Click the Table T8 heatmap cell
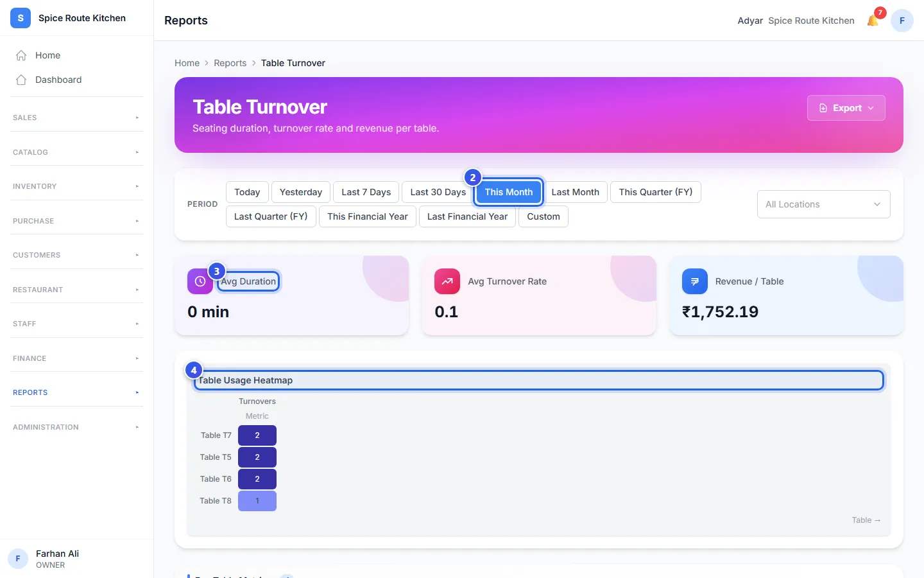 257,501
